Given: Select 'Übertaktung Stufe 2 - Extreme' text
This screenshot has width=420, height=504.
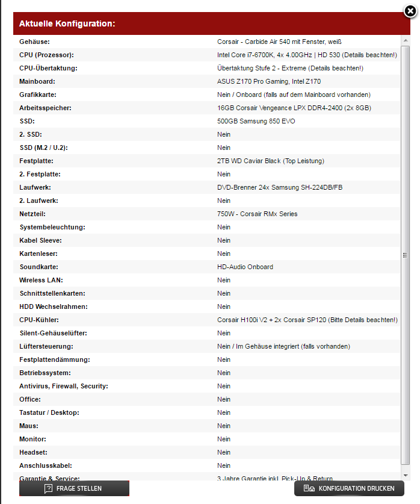Looking at the screenshot, I should (x=290, y=68).
